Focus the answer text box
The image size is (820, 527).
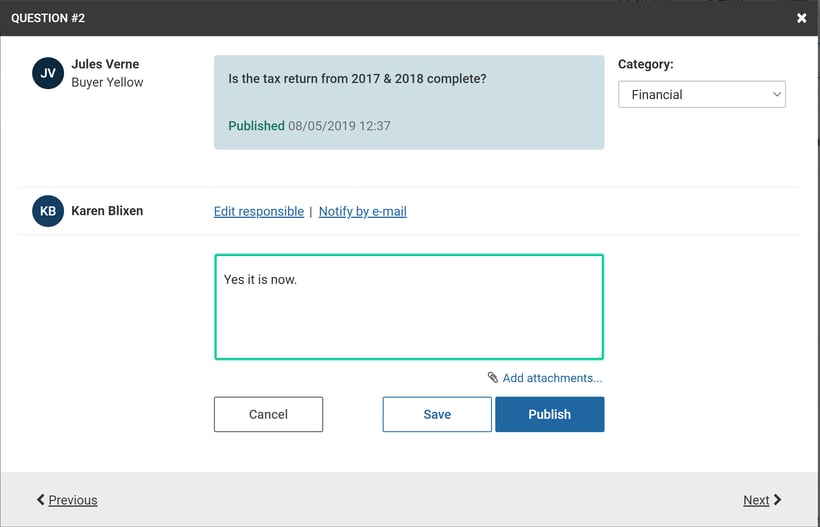tap(408, 307)
